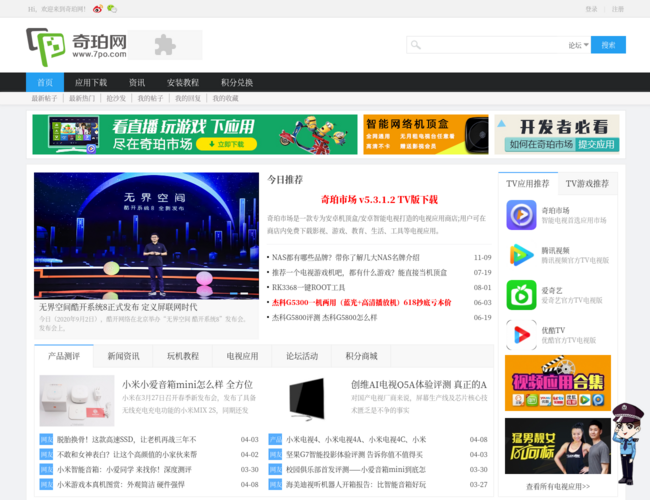Click the 网友 tag beside 脱胎换骨 post
The image size is (650, 500).
coord(46,439)
